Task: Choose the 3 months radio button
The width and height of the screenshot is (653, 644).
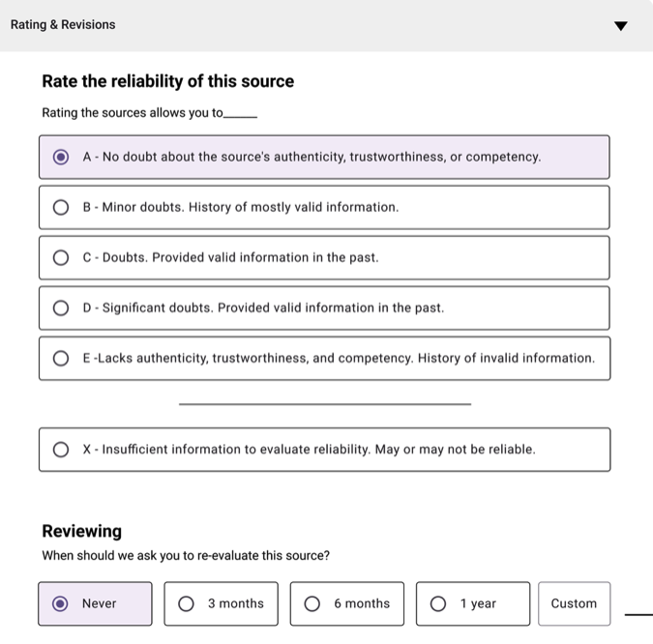Action: (187, 603)
